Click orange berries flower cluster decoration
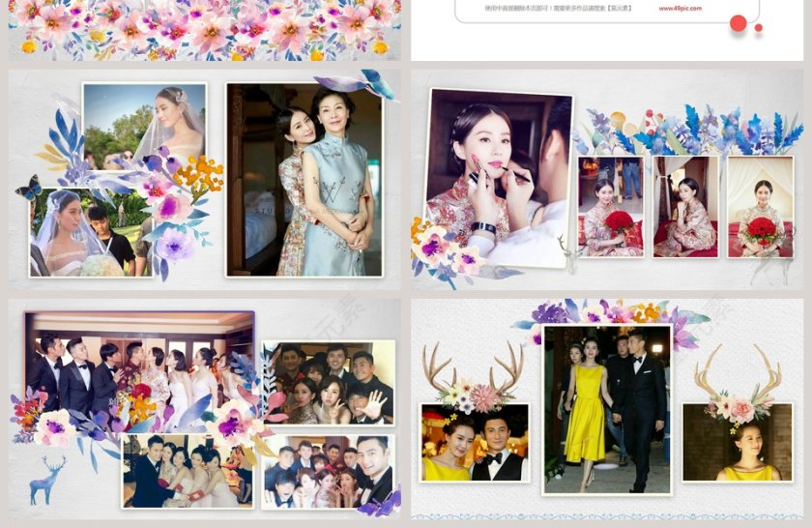Screen dimensions: 812x528 (x=200, y=176)
